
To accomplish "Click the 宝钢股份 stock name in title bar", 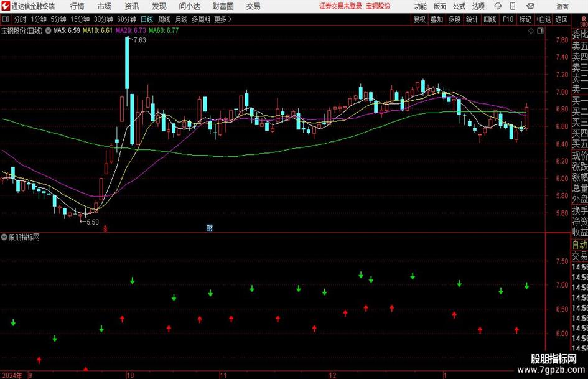I will tap(378, 6).
